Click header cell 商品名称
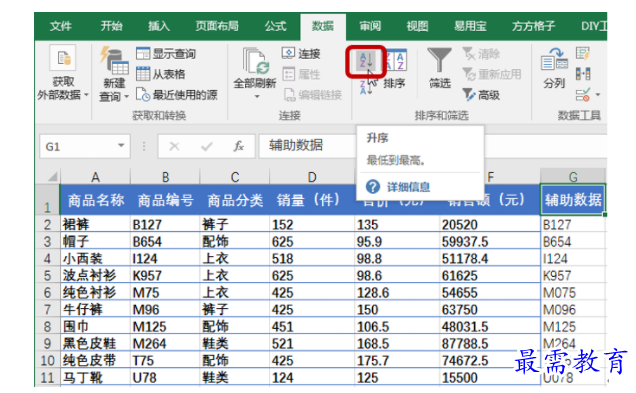The width and height of the screenshot is (636, 393). pyautogui.click(x=95, y=200)
